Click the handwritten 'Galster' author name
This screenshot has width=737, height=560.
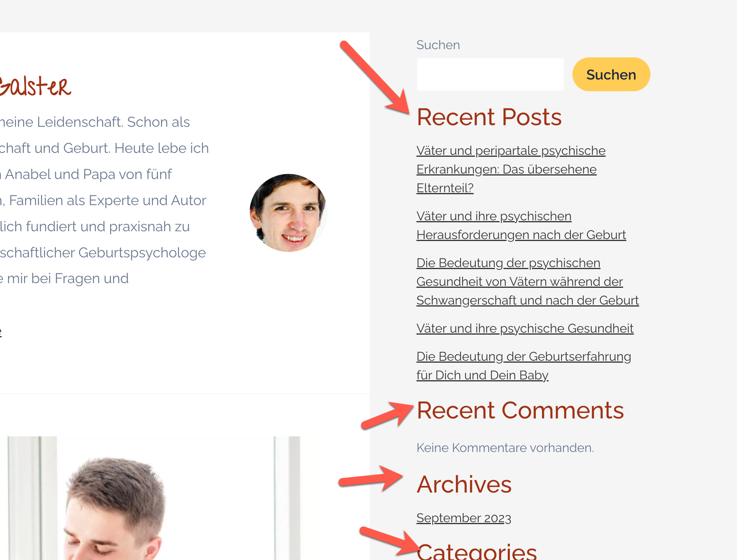pos(35,86)
